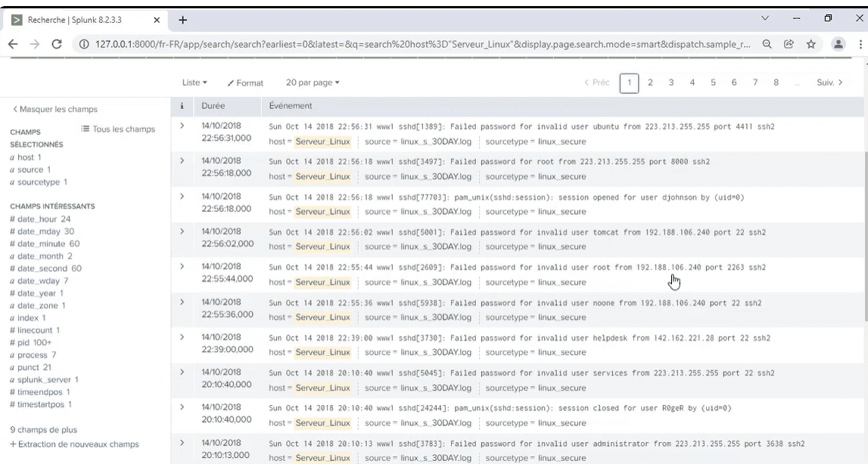Click the share page icon in address bar
868x464 pixels.
[789, 45]
